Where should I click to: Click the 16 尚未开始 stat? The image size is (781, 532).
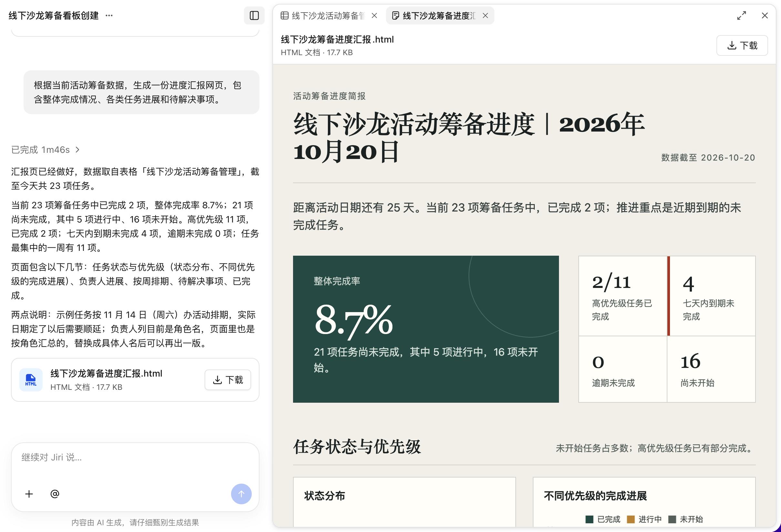point(711,369)
